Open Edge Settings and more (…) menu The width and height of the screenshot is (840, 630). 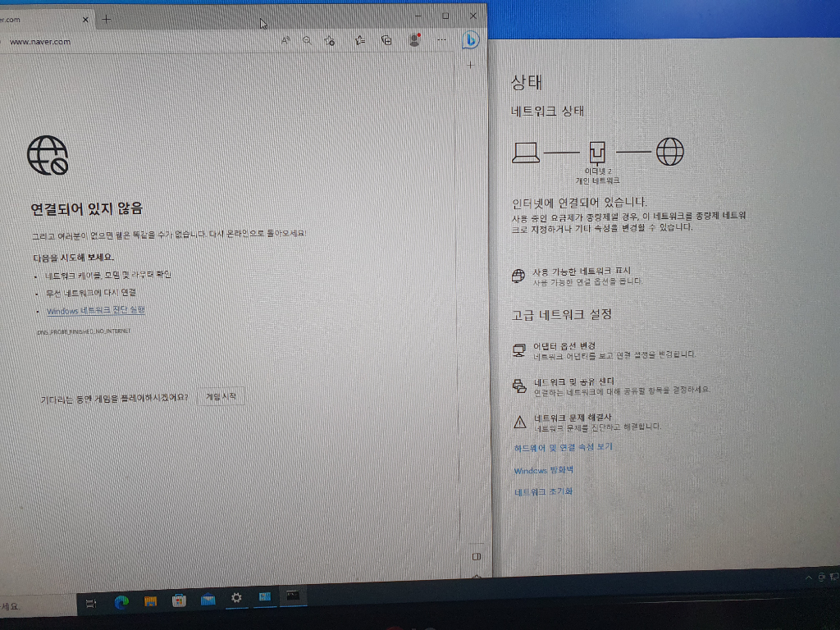point(441,40)
